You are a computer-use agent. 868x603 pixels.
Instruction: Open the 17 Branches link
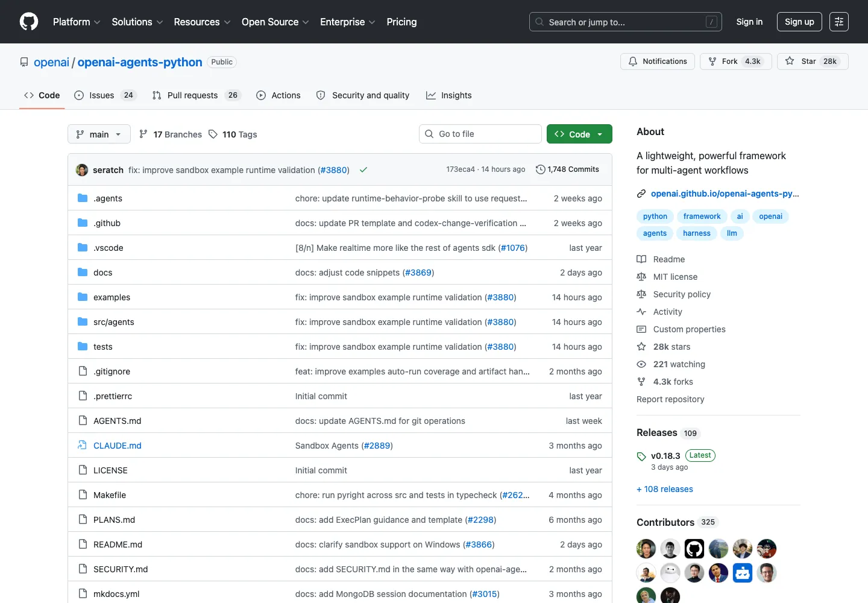[171, 134]
